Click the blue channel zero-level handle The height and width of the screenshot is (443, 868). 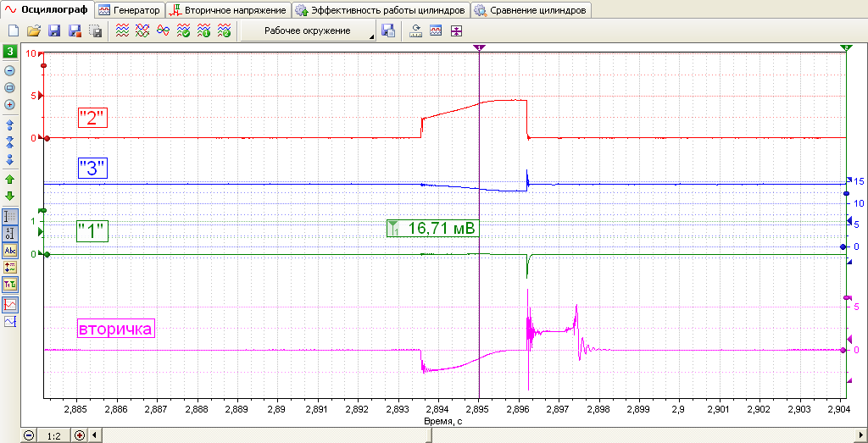coord(843,246)
